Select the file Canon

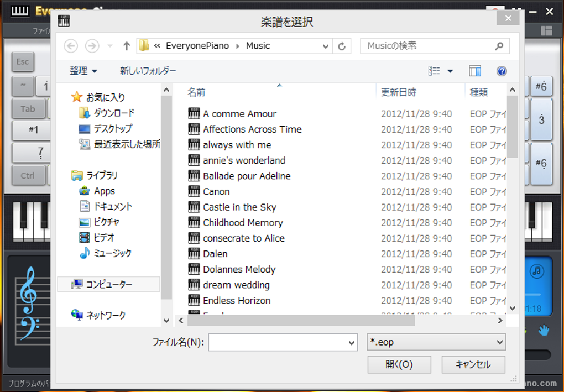click(216, 191)
